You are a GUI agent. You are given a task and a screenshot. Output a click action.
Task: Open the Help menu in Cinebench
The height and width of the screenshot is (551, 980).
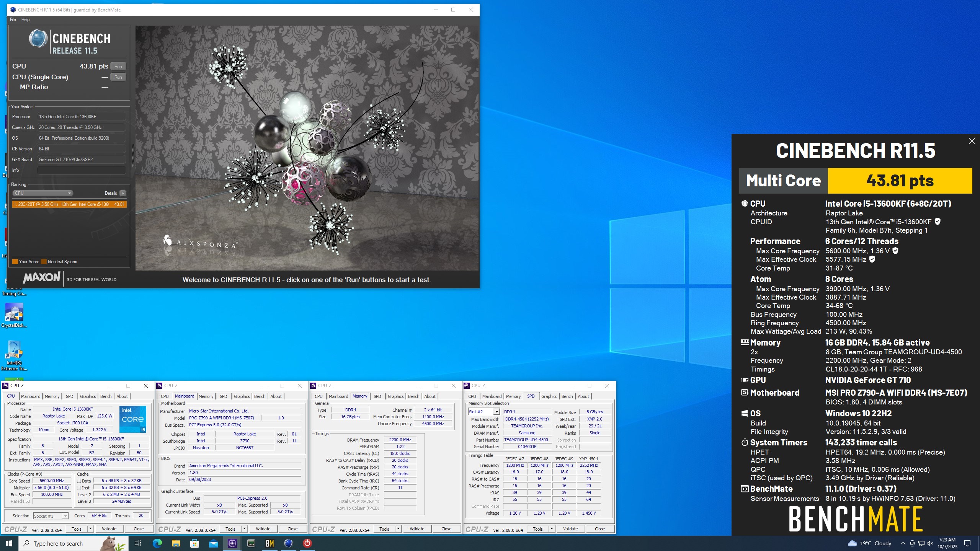25,20
